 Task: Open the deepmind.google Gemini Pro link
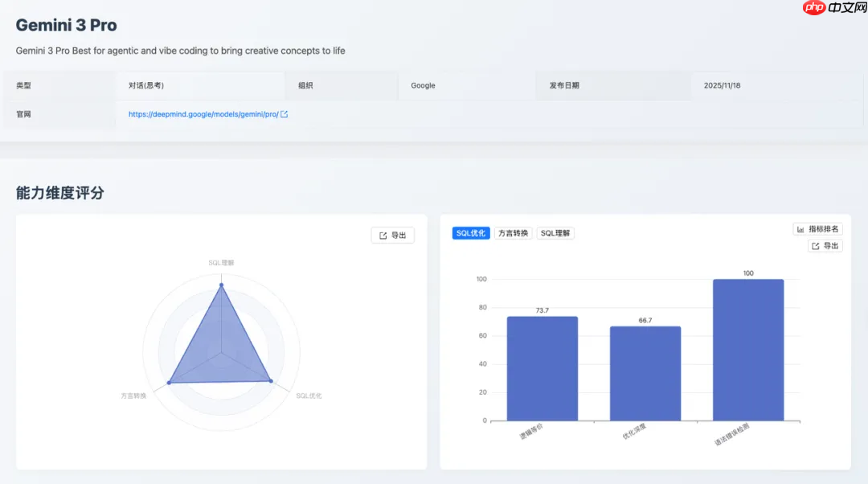click(203, 113)
